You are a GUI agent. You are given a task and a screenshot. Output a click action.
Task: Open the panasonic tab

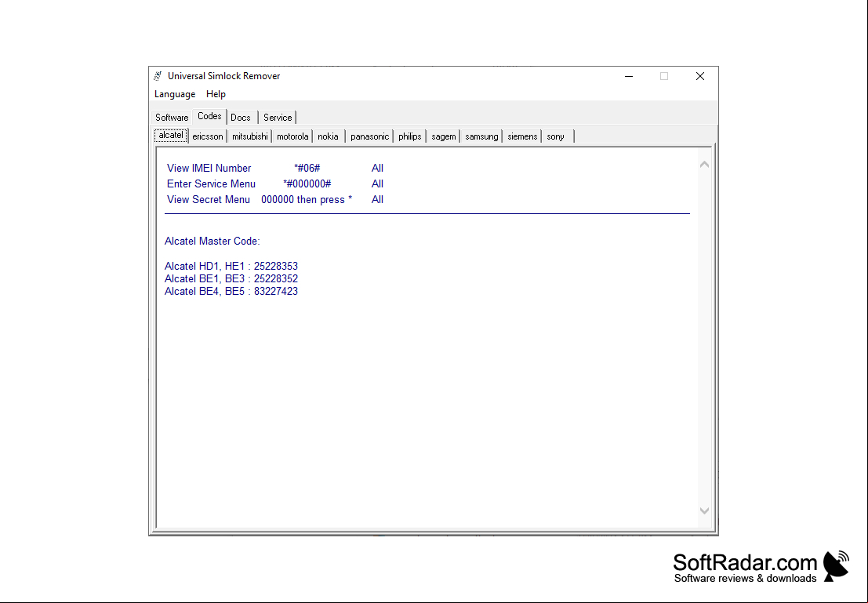[x=370, y=136]
